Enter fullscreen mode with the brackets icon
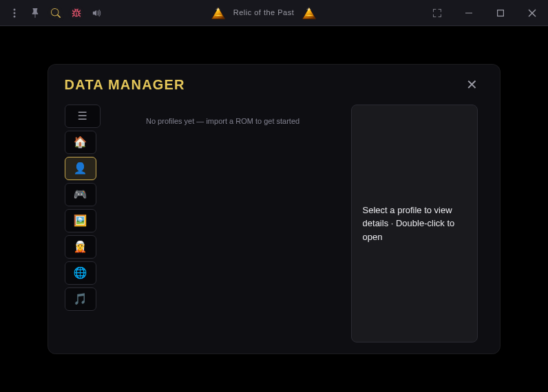 click(x=437, y=13)
